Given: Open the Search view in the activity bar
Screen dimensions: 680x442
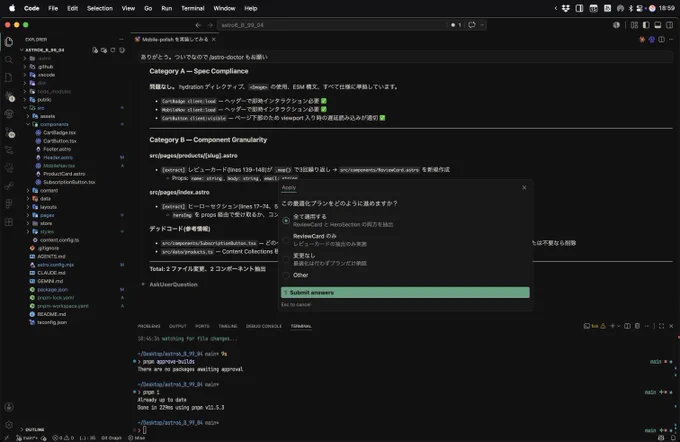Looking at the screenshot, I should click(9, 59).
